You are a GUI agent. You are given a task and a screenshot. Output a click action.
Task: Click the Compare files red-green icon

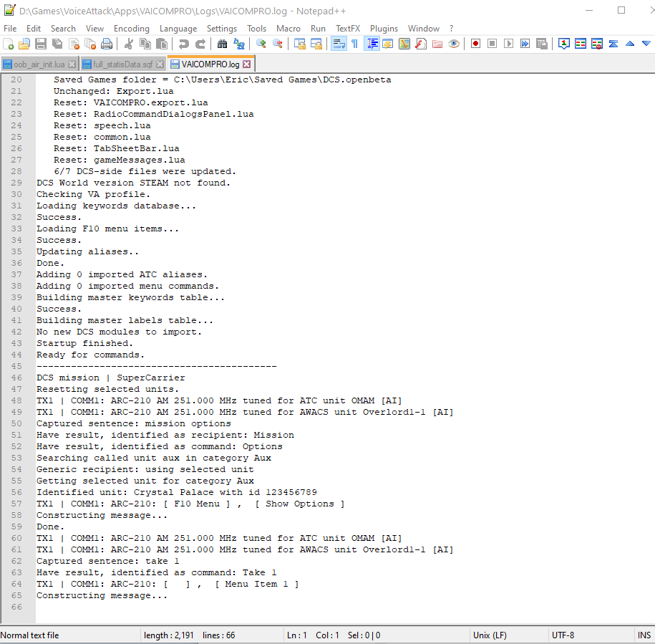click(581, 44)
